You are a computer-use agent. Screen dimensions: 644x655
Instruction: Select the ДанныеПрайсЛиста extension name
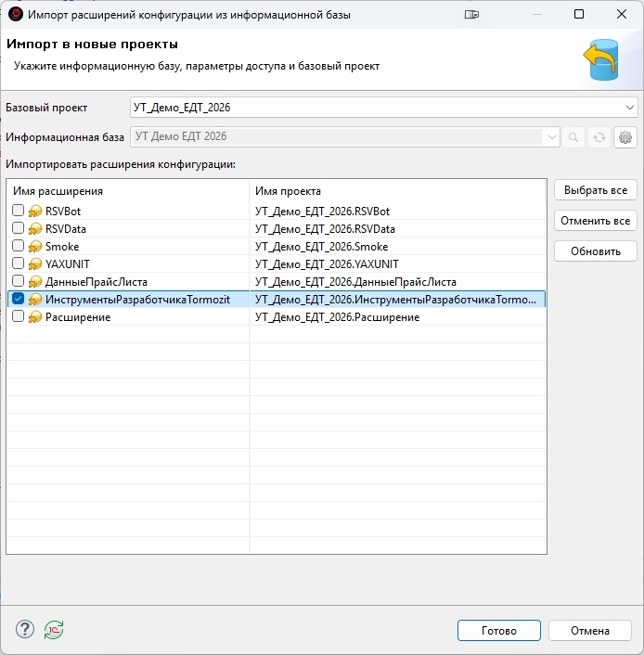[97, 282]
